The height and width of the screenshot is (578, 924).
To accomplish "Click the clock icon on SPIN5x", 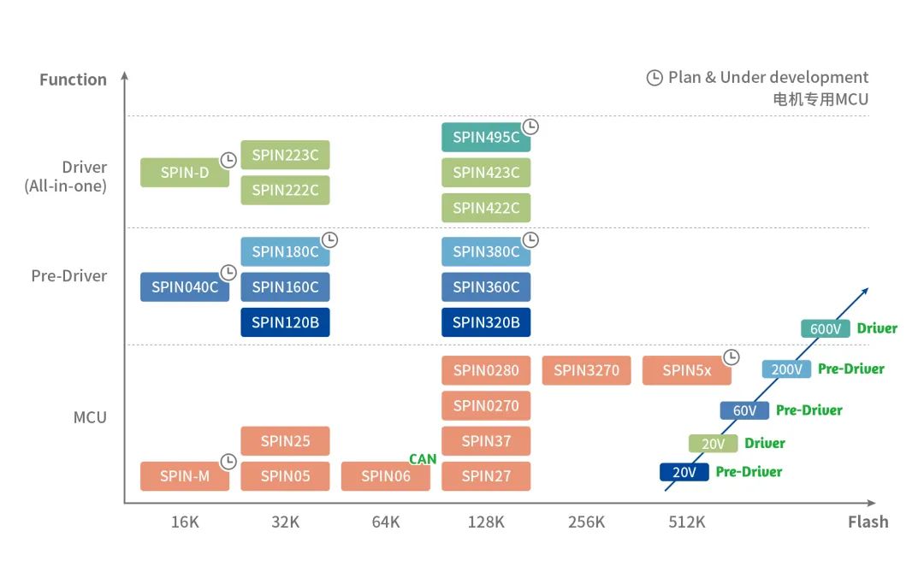I will (731, 357).
